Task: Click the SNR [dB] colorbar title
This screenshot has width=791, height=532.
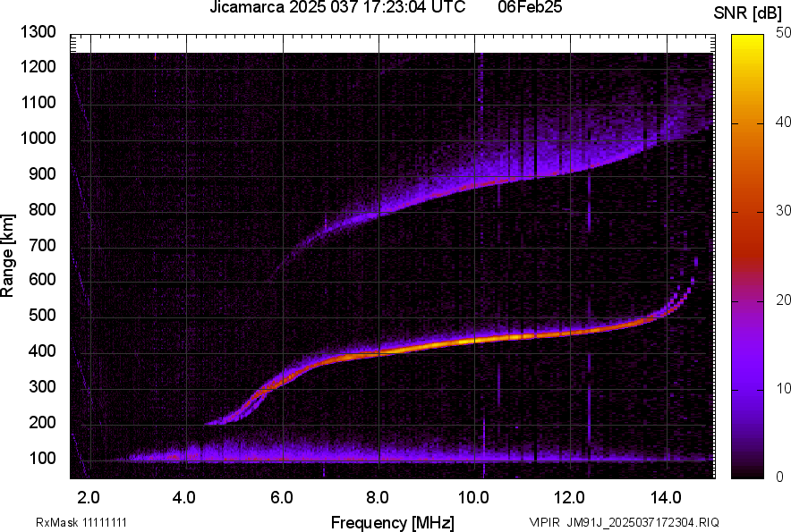Action: tap(747, 14)
